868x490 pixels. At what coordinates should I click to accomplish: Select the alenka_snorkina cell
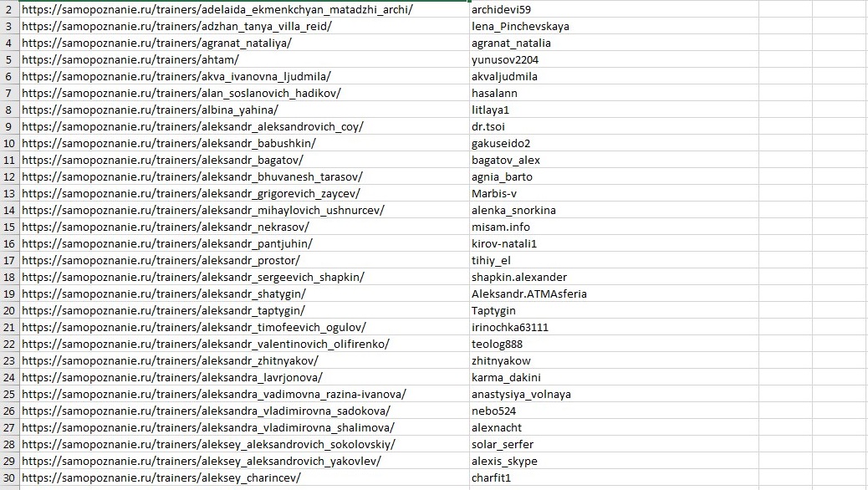pyautogui.click(x=614, y=211)
